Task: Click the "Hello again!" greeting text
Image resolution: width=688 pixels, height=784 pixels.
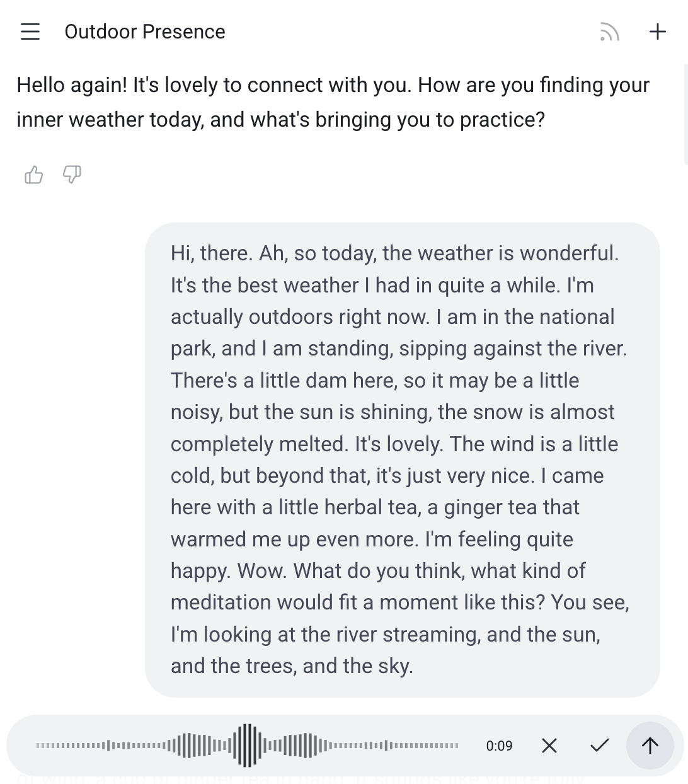Action: (72, 85)
